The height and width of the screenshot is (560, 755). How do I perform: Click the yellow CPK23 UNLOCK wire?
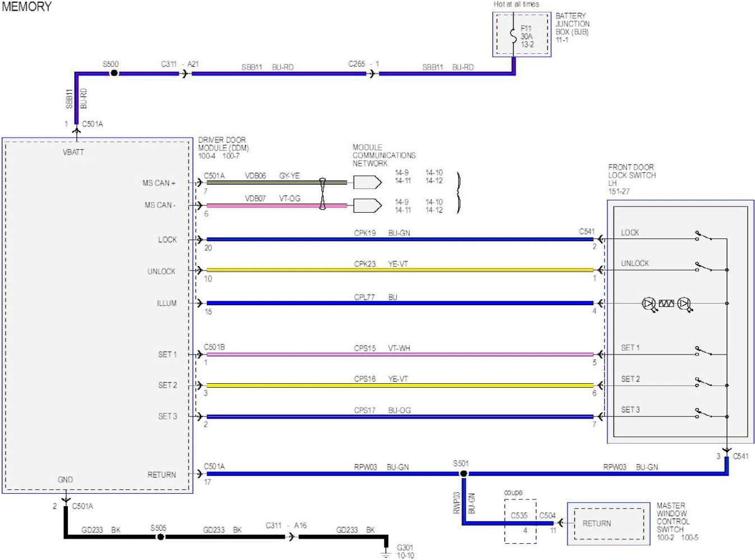400,270
